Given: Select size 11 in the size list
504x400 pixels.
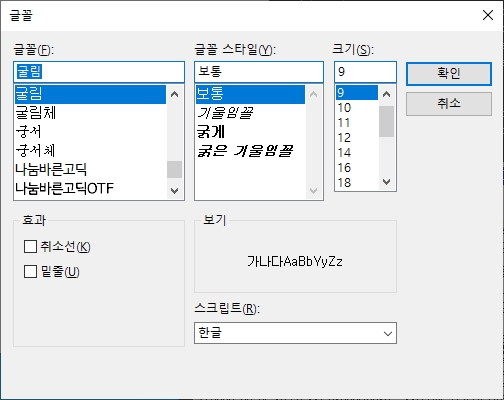Looking at the screenshot, I should [357, 123].
